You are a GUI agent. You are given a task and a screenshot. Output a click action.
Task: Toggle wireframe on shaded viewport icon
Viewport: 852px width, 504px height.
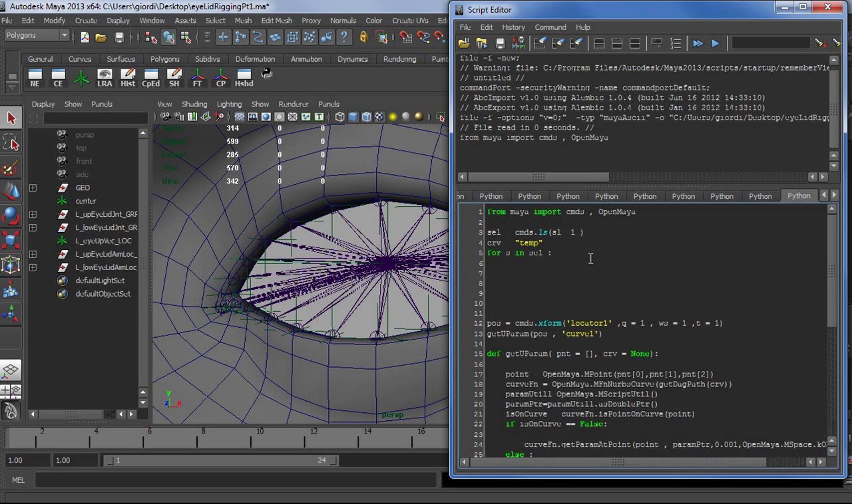click(x=366, y=117)
